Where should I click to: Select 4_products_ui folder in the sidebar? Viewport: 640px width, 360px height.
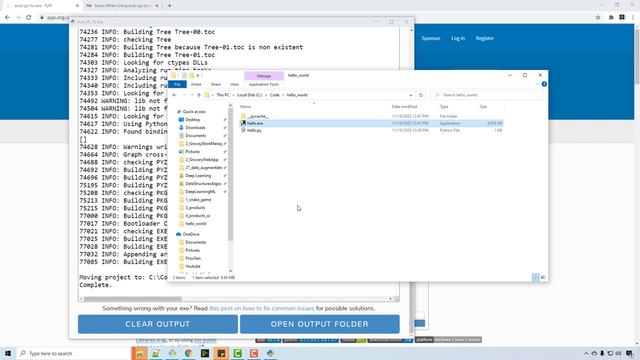[x=198, y=216]
